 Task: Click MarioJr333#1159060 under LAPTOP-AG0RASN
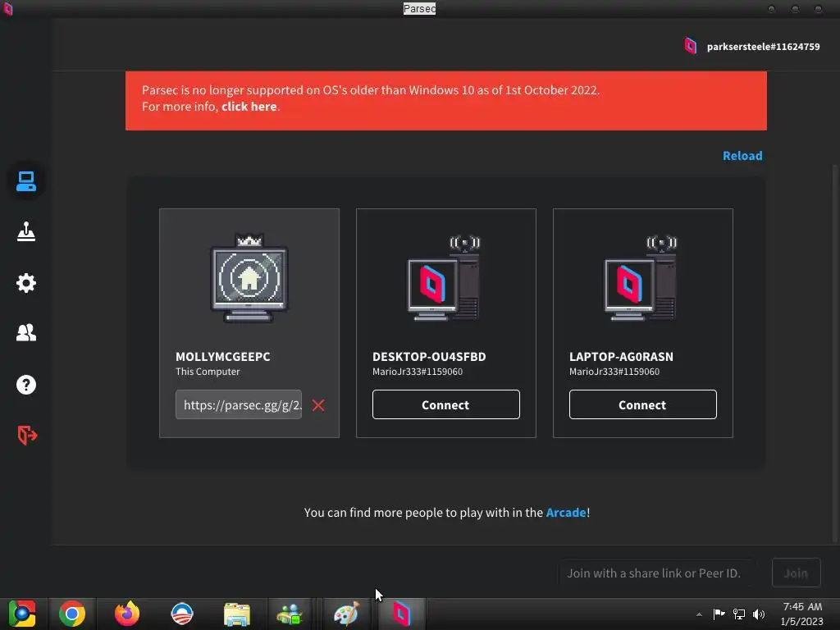pyautogui.click(x=614, y=372)
